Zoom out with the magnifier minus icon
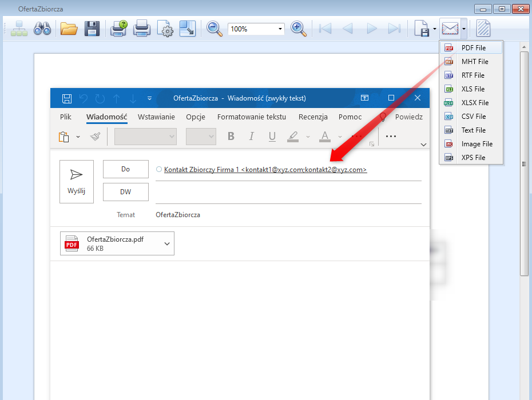The image size is (532, 400). [215, 29]
